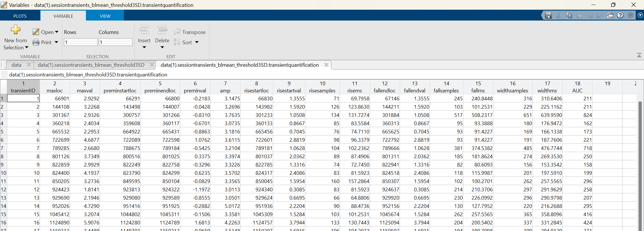
Task: Switch to the PLOTS ribbon tab
Action: [20, 16]
